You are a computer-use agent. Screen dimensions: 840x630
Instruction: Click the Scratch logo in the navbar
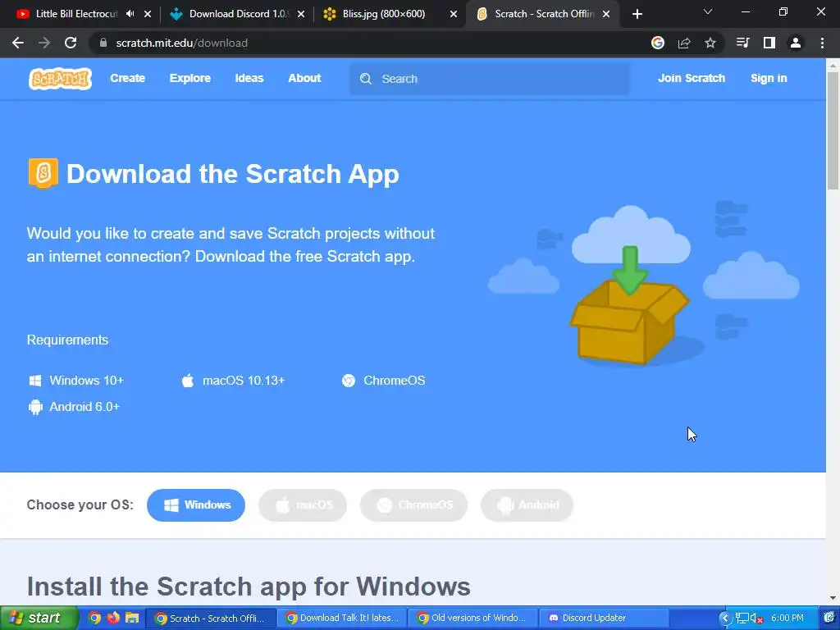[x=60, y=79]
